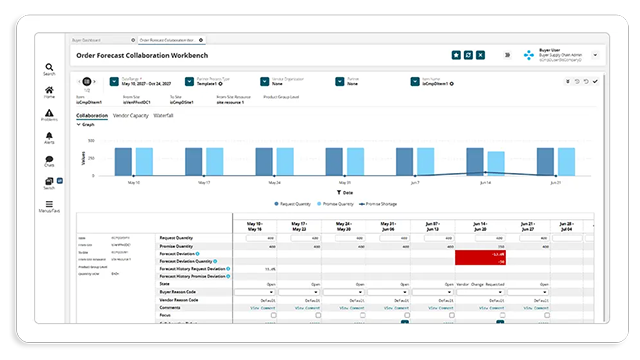Check the Focus checkbox for Jun 14 column
640x360 pixels.
click(x=502, y=315)
